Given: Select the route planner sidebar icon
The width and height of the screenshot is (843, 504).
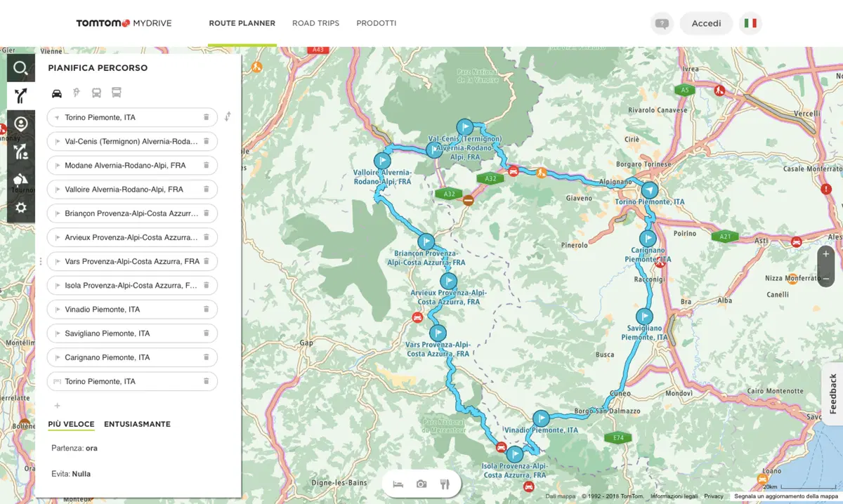Looking at the screenshot, I should pos(21,96).
